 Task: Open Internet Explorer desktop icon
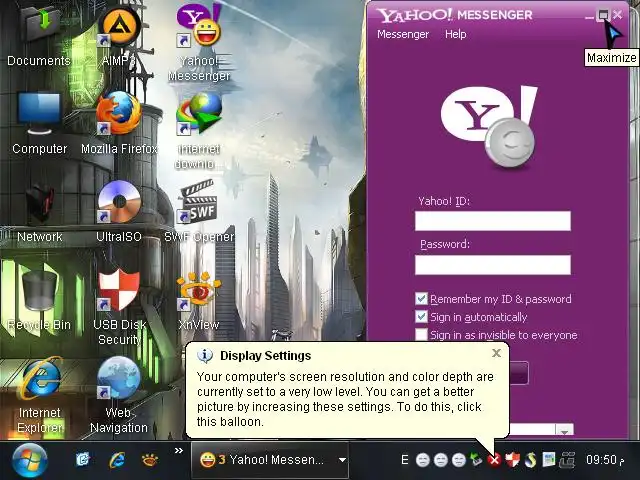coord(40,395)
